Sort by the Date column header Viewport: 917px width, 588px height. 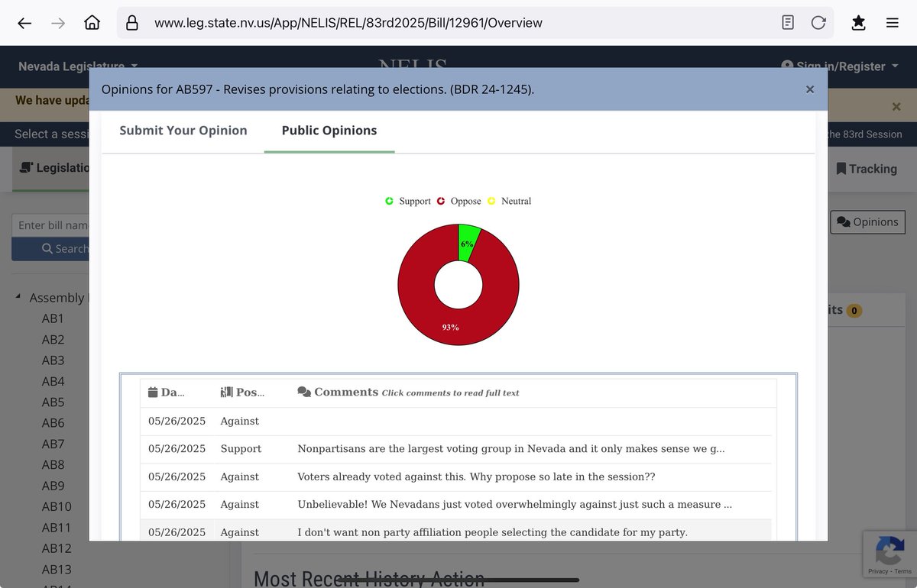[x=167, y=393]
